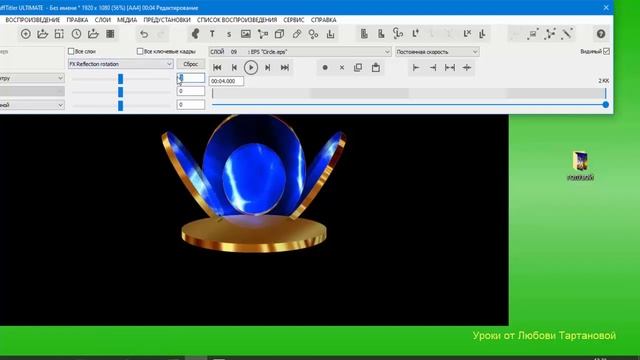Open the СЛОИ menu
Viewport: 640px width, 360px height.
(102, 20)
